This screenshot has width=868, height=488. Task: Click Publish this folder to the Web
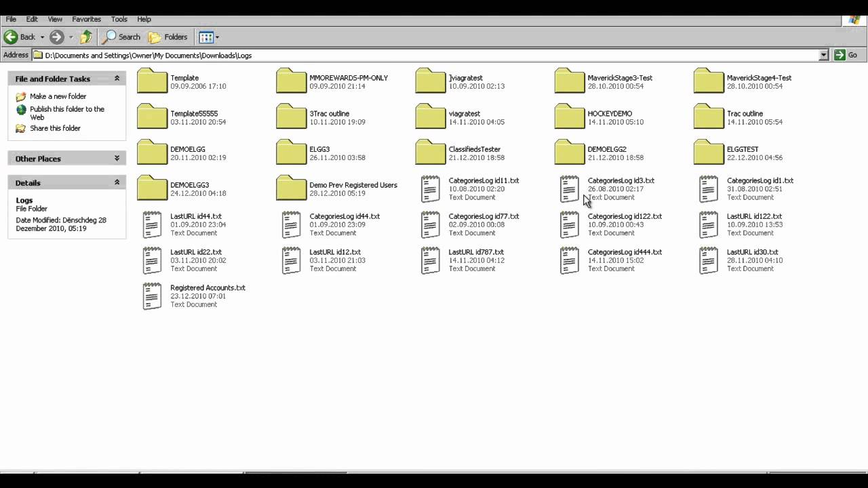tap(66, 113)
